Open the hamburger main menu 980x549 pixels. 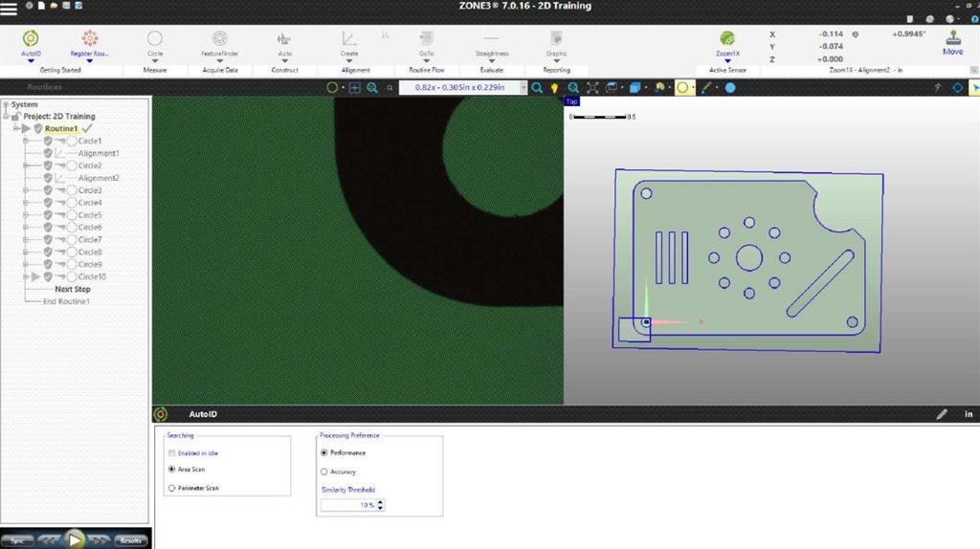tap(10, 10)
